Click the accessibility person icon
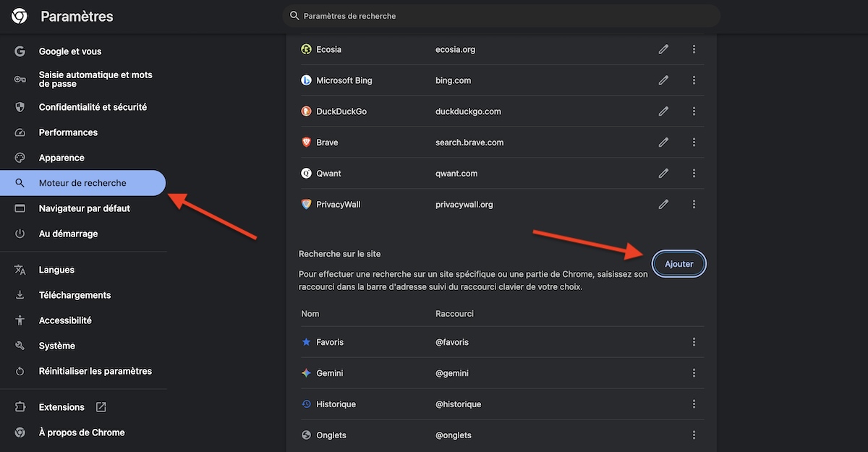The width and height of the screenshot is (868, 452). click(x=20, y=320)
